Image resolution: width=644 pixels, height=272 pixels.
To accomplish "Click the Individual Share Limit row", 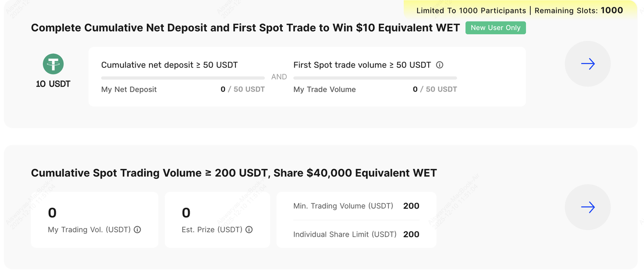I will pyautogui.click(x=356, y=234).
